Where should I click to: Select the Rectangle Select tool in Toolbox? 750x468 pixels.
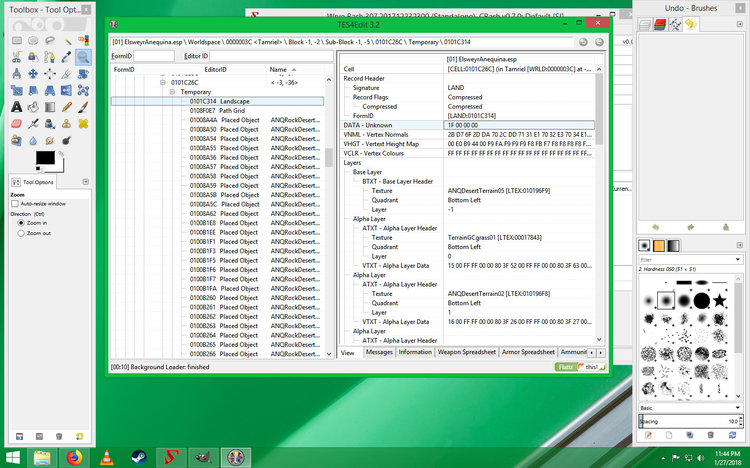pos(16,40)
